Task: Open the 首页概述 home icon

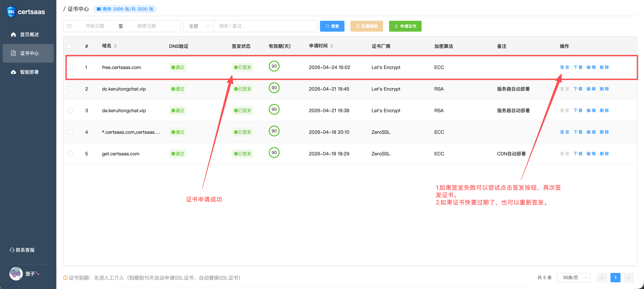Action: (13, 34)
